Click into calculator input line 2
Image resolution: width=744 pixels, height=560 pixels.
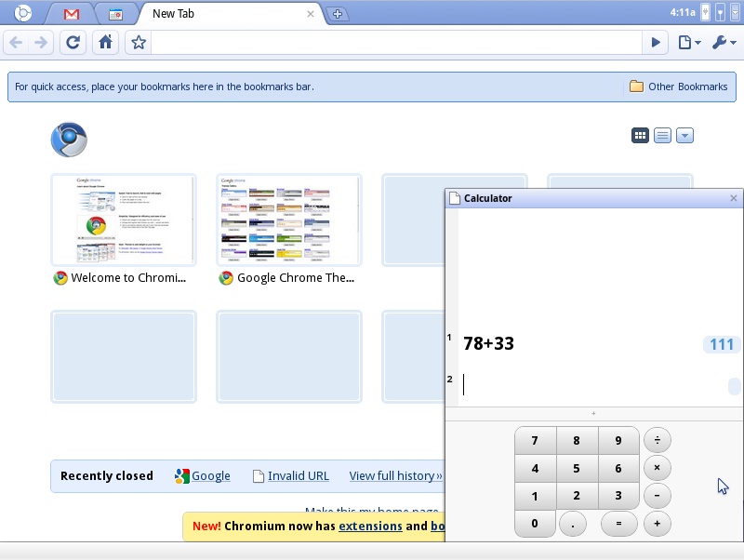(x=593, y=385)
